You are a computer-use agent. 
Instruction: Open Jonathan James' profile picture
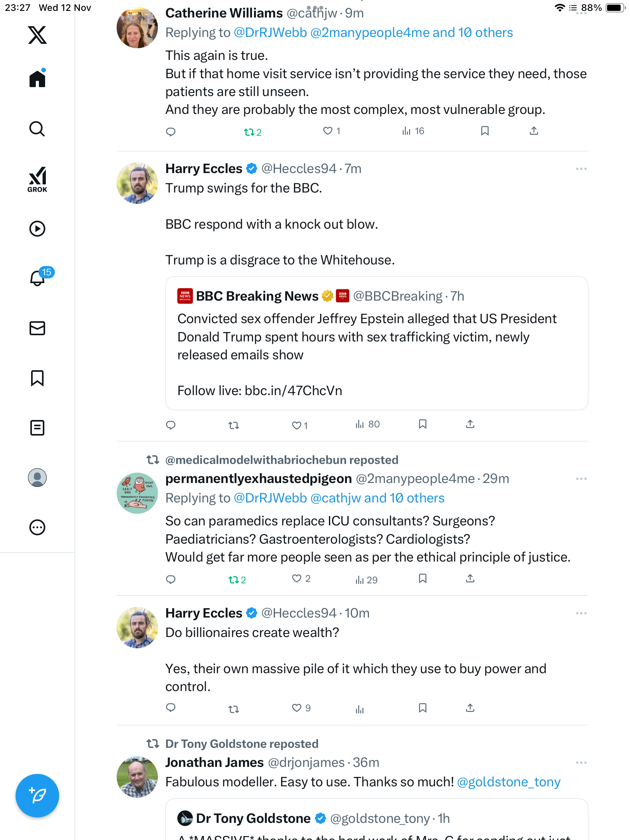coord(137,777)
